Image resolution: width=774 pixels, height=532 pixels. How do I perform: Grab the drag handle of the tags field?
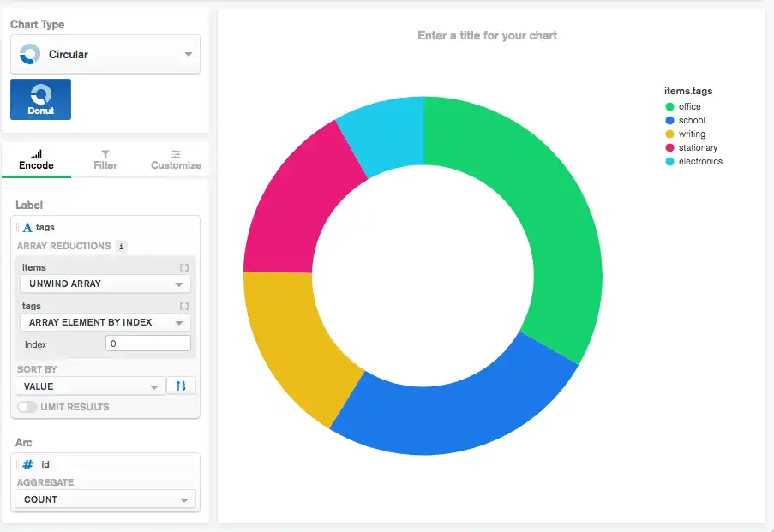[x=17, y=228]
